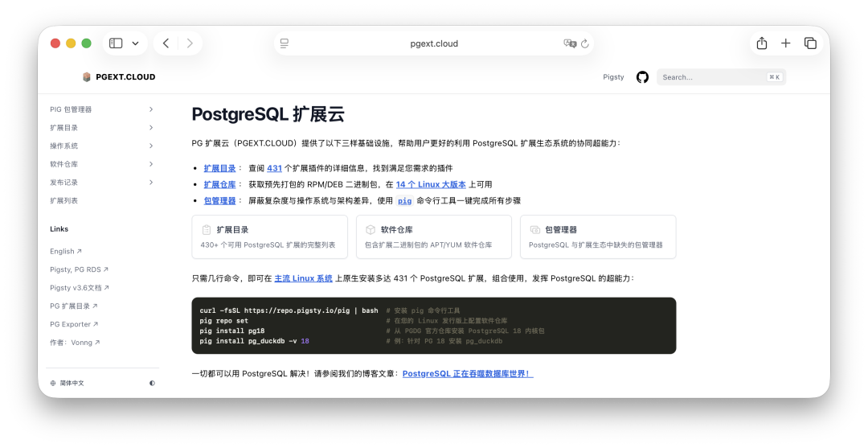The width and height of the screenshot is (868, 448).
Task: Click clipboard icon on 扩展目录 card
Action: pos(207,229)
